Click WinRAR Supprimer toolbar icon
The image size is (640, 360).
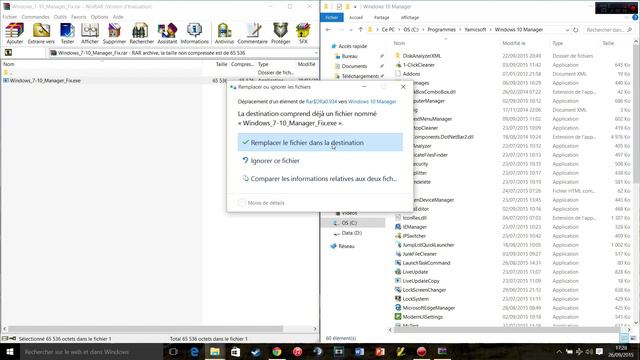(x=114, y=33)
